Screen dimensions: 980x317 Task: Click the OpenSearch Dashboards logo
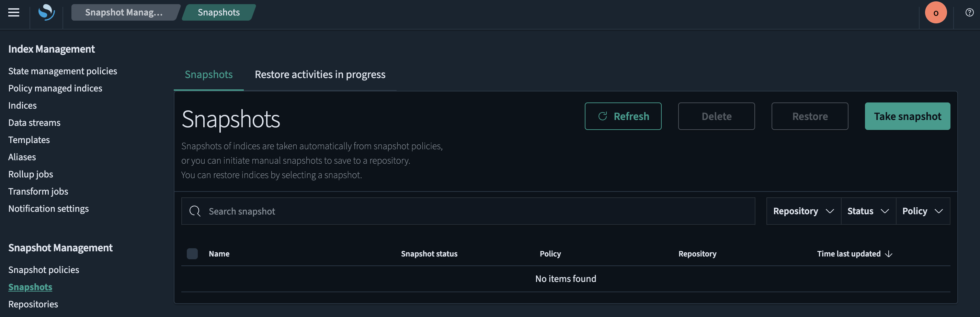(x=46, y=13)
